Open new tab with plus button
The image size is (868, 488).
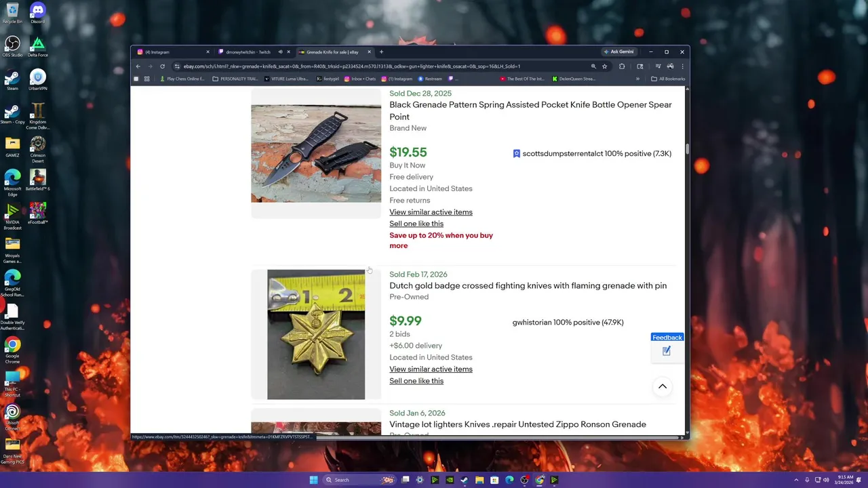(x=381, y=52)
